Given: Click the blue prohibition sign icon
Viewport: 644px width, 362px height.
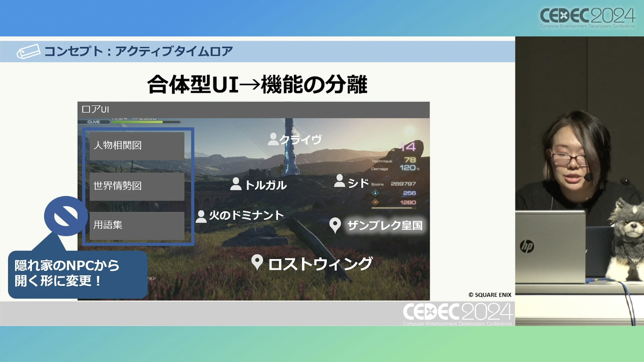Looking at the screenshot, I should 66,216.
